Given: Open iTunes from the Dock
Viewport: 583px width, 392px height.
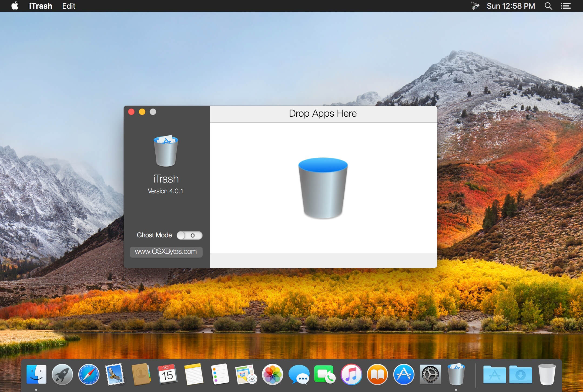Looking at the screenshot, I should click(x=351, y=374).
